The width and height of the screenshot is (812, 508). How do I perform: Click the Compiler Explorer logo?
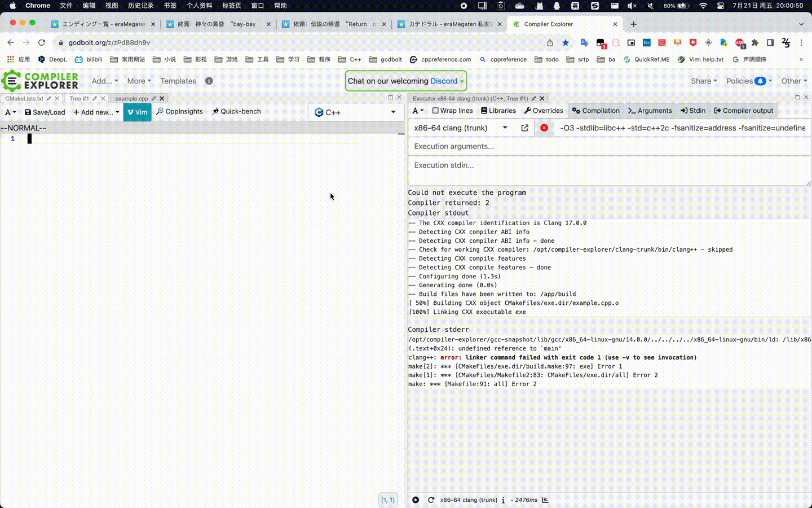pyautogui.click(x=40, y=81)
